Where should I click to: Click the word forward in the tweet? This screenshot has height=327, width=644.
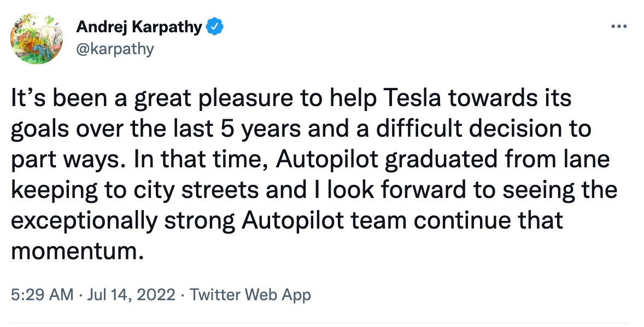click(417, 190)
